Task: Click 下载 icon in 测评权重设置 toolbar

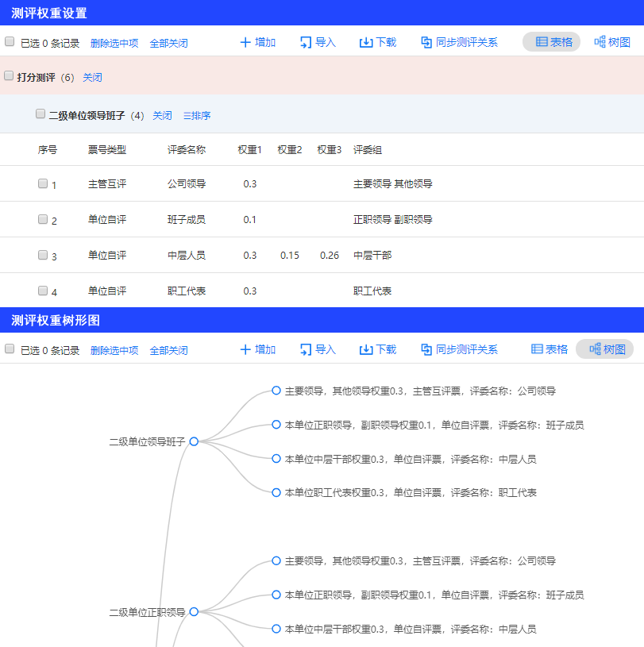Action: pos(366,43)
